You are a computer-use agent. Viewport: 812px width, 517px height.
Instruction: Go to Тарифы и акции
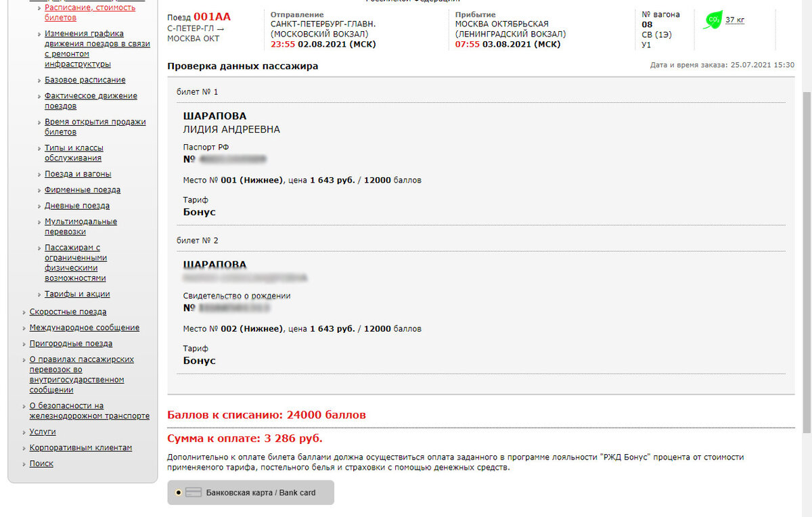(x=77, y=294)
